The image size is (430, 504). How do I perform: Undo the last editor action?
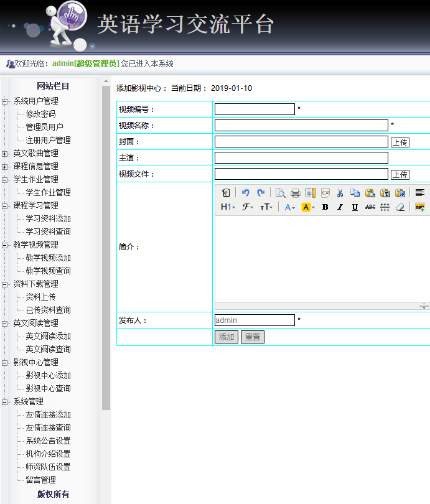pos(246,192)
